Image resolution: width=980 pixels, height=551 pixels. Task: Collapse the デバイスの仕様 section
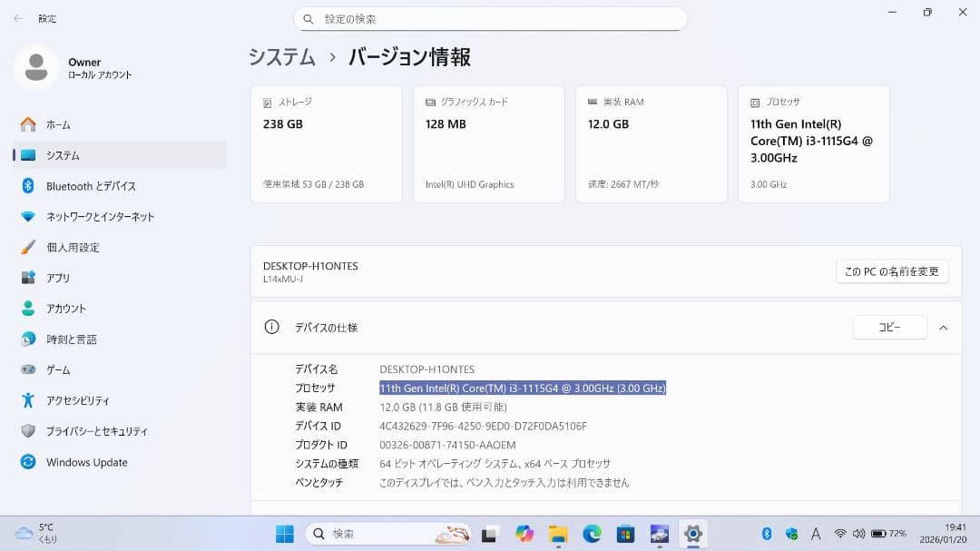[943, 328]
